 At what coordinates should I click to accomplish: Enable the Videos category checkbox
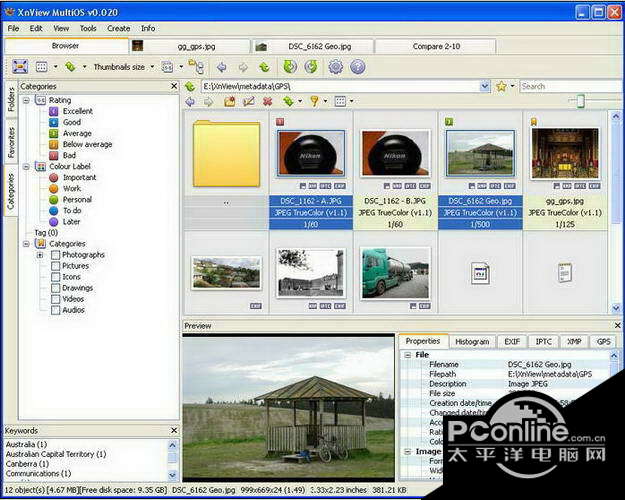pyautogui.click(x=56, y=299)
